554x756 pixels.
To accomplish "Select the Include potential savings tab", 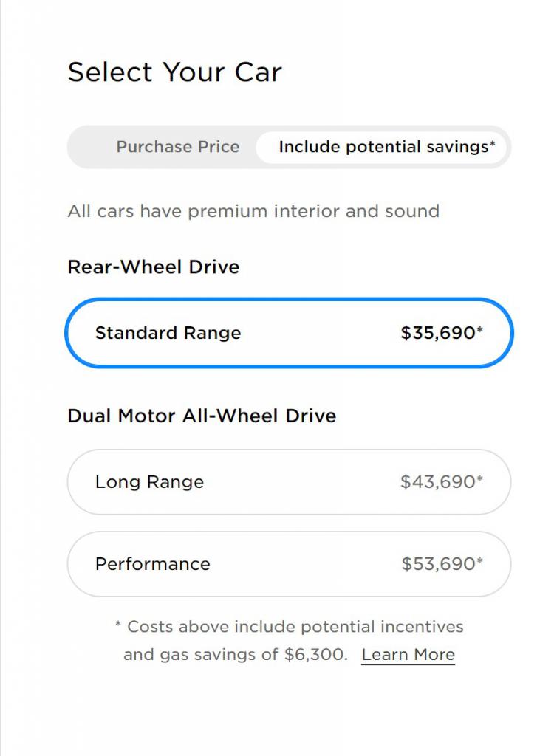I will (x=383, y=147).
